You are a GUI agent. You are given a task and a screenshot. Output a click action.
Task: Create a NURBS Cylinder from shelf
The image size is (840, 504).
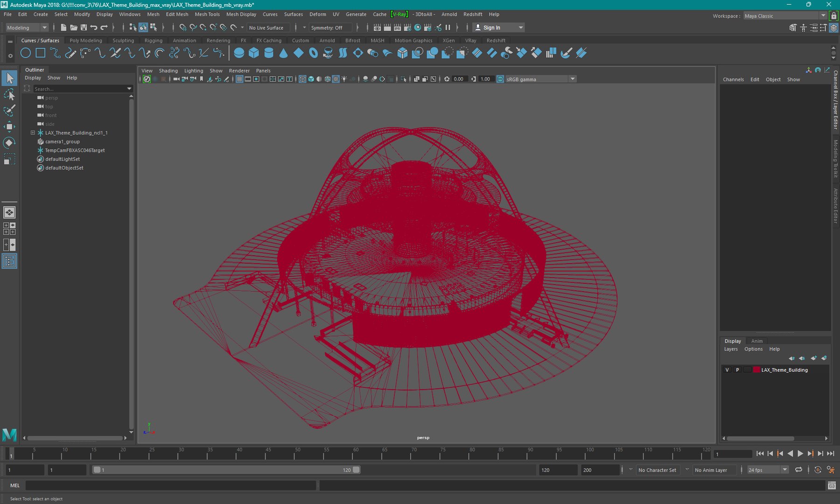coord(269,53)
